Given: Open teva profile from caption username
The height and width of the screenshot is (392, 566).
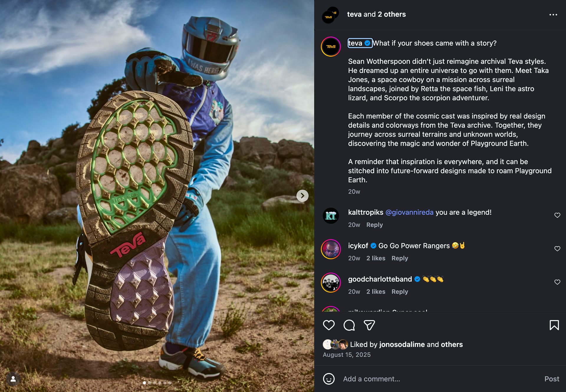Looking at the screenshot, I should point(355,43).
